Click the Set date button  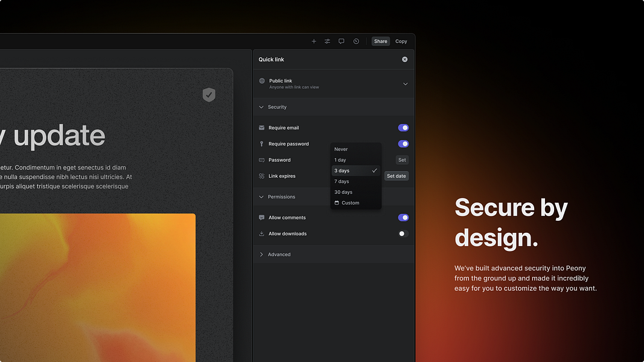coord(397,176)
